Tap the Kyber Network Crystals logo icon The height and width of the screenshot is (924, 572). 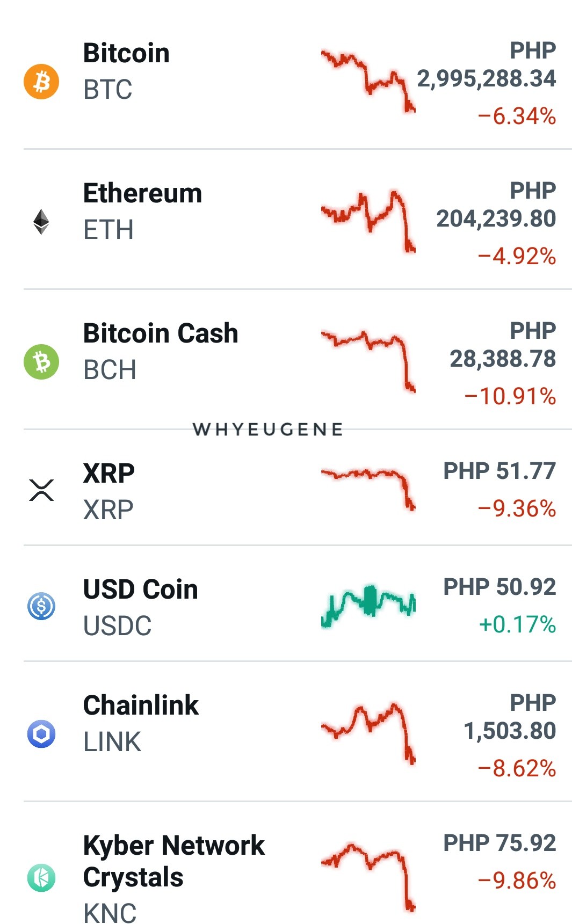[41, 878]
